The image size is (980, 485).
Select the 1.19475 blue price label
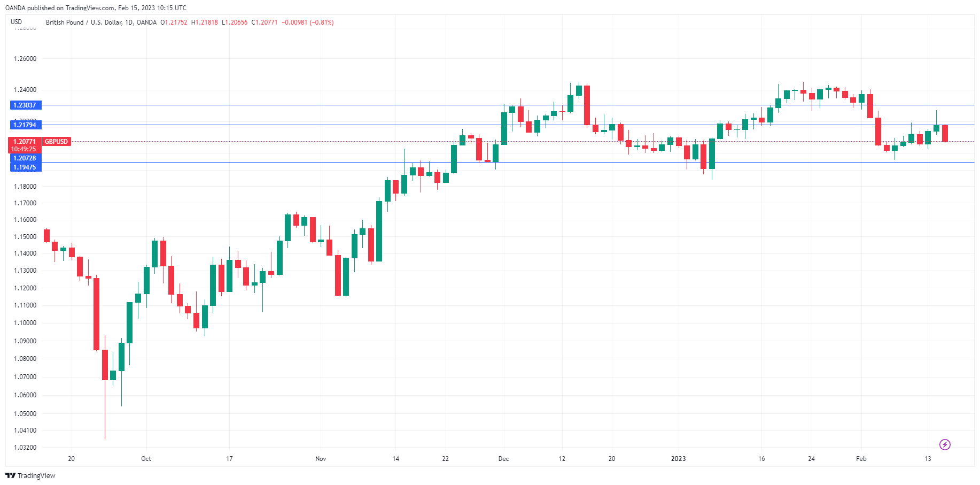pyautogui.click(x=25, y=167)
